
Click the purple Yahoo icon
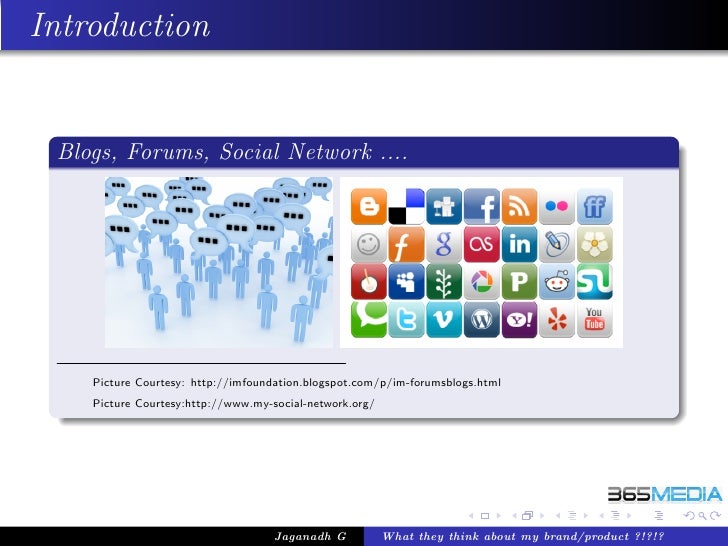point(520,319)
